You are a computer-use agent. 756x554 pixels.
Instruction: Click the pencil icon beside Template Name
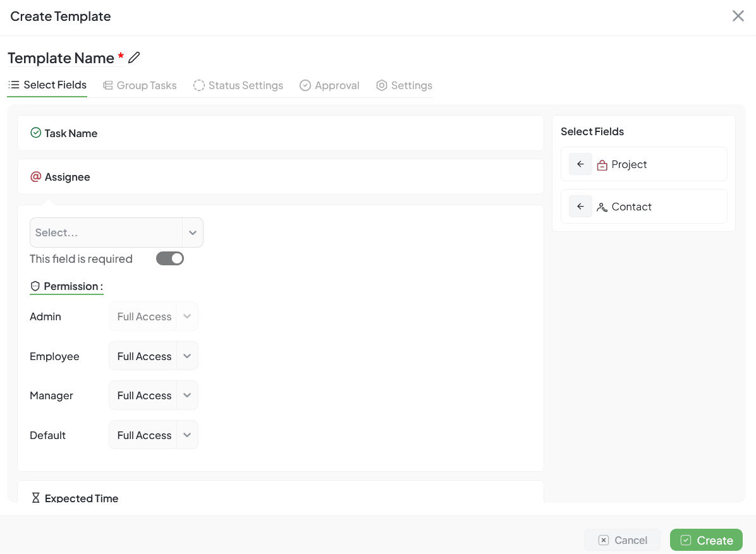134,57
